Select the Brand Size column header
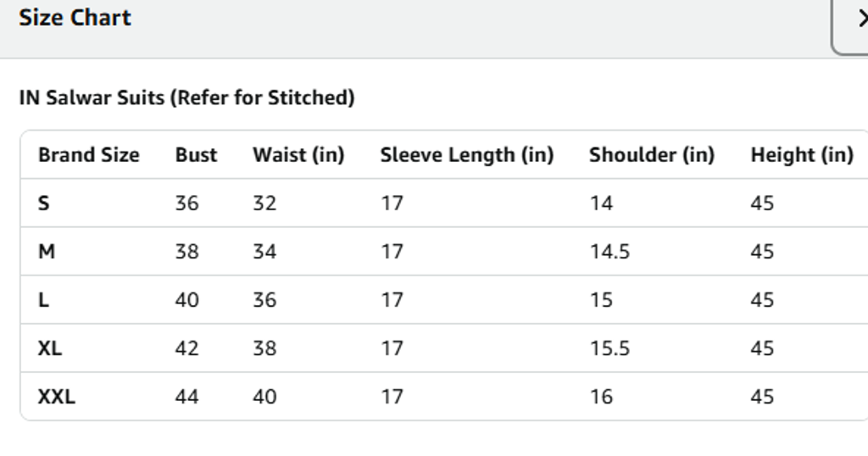Image resolution: width=868 pixels, height=456 pixels. [88, 155]
